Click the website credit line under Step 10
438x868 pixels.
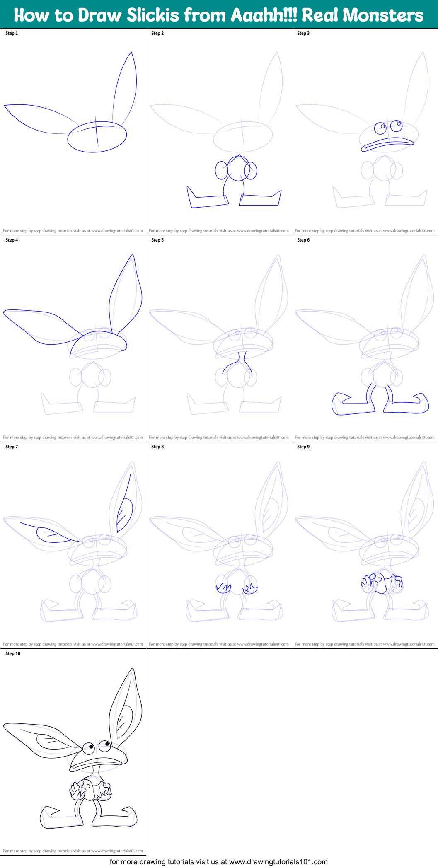[x=73, y=851]
